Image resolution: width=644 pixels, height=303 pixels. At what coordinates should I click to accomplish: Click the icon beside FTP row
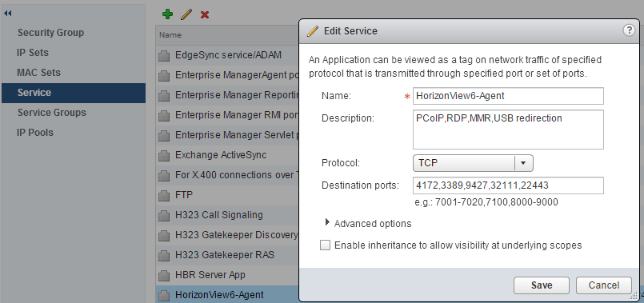(164, 195)
